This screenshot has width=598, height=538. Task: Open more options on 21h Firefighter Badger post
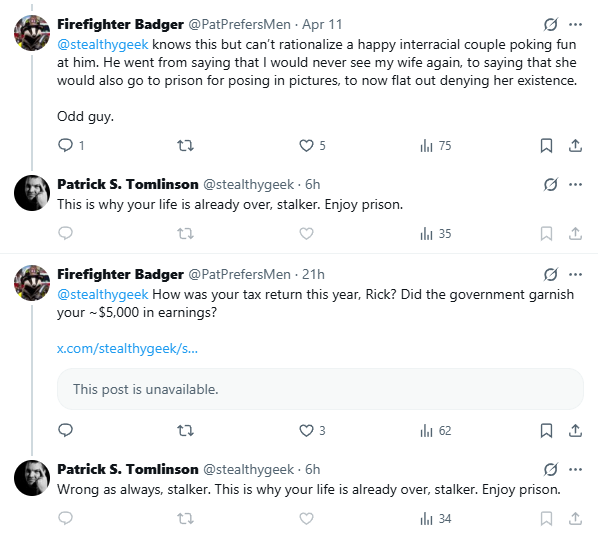[575, 274]
